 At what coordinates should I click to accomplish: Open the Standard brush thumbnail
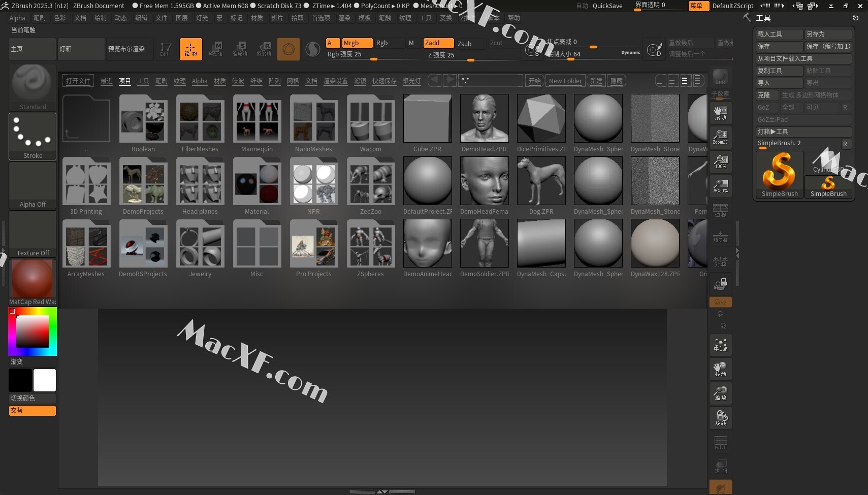pyautogui.click(x=33, y=87)
